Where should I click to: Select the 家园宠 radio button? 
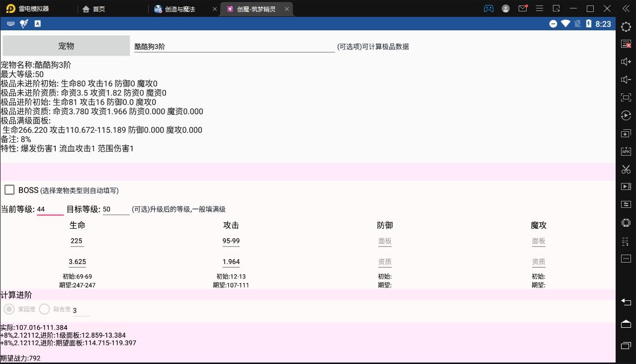tap(9, 309)
